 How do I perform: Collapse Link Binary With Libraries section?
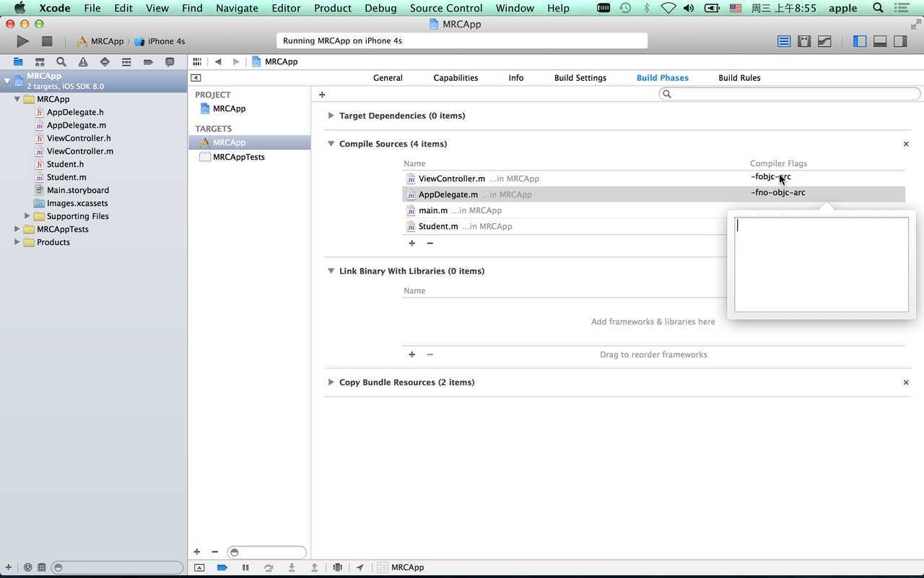coord(331,271)
